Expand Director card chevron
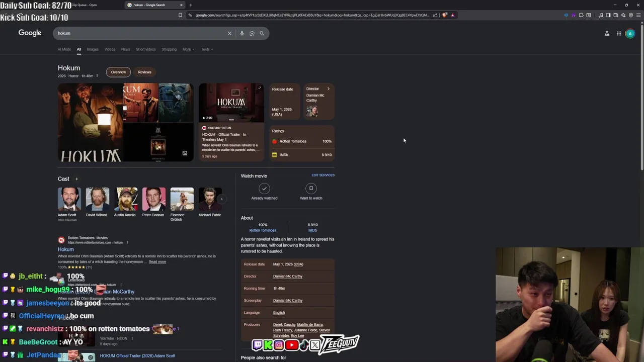Viewport: 644px width, 362px height. click(328, 89)
